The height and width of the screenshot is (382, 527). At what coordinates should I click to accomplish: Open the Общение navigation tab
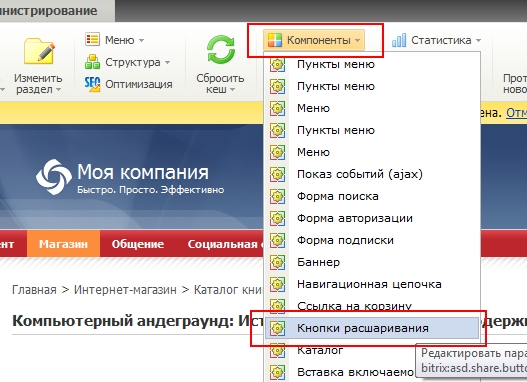pyautogui.click(x=138, y=244)
